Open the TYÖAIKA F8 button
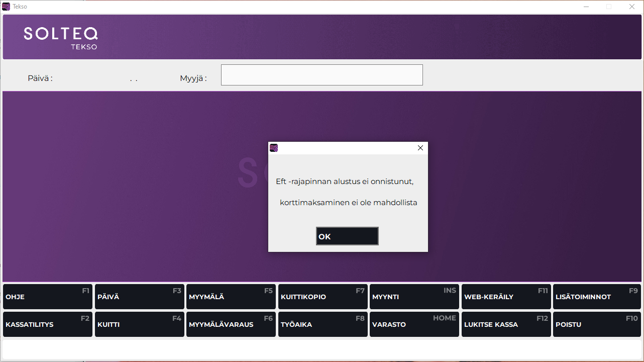This screenshot has width=644, height=362. point(323,324)
